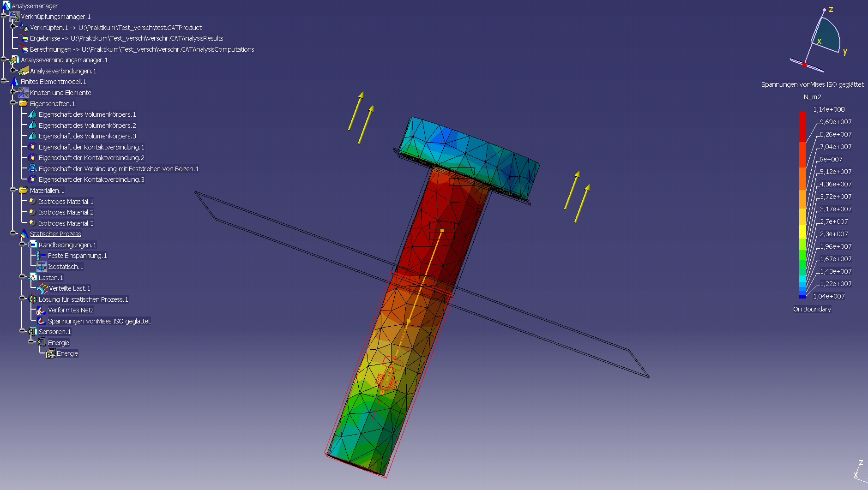Collapse the Materialien.1 folder
Screen dimensions: 868x490
point(13,189)
